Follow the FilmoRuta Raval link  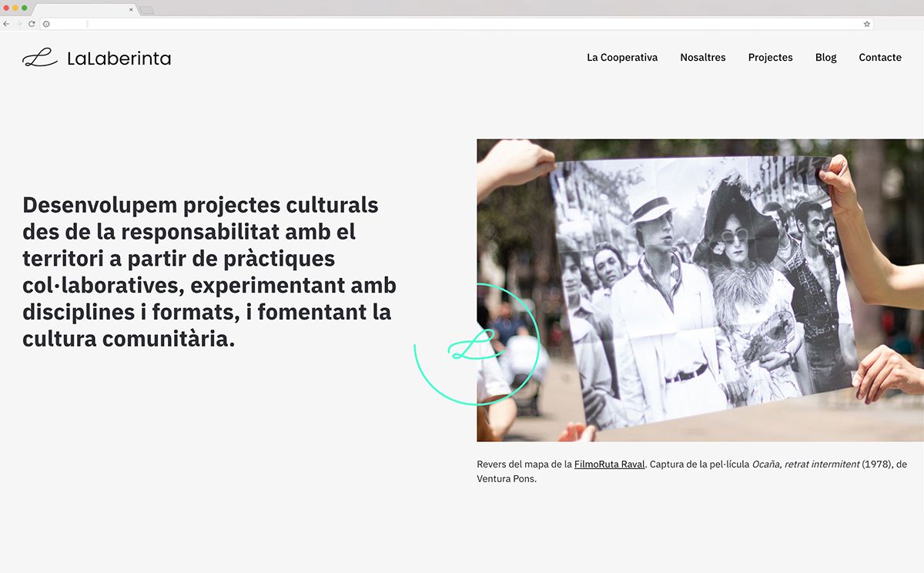(x=609, y=464)
